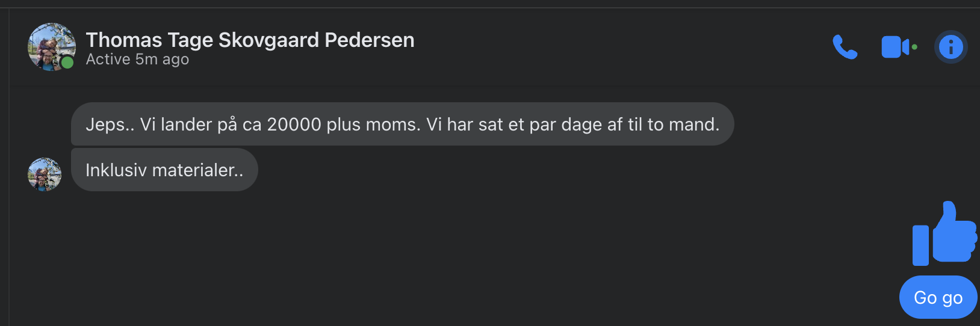Click the first name "Thomas" in header

click(124, 40)
